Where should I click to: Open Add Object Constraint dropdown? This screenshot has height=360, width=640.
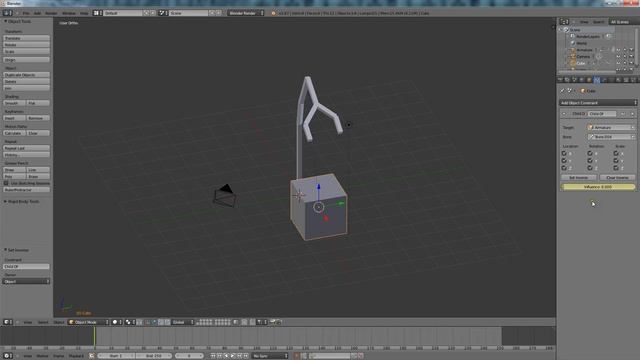(598, 103)
